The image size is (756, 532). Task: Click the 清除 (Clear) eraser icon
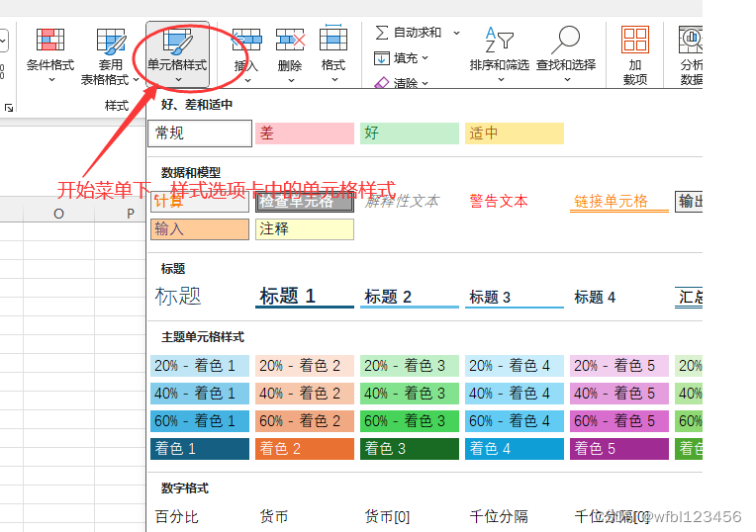pyautogui.click(x=381, y=83)
